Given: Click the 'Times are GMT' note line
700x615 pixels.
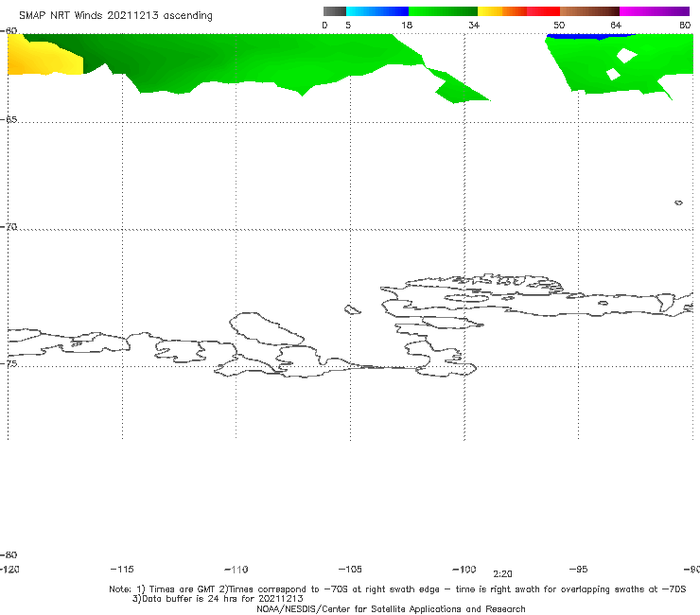Looking at the screenshot, I should point(397,589).
